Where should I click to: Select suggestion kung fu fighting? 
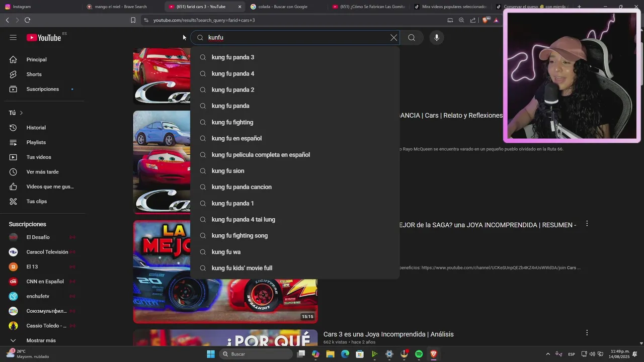tap(295, 122)
